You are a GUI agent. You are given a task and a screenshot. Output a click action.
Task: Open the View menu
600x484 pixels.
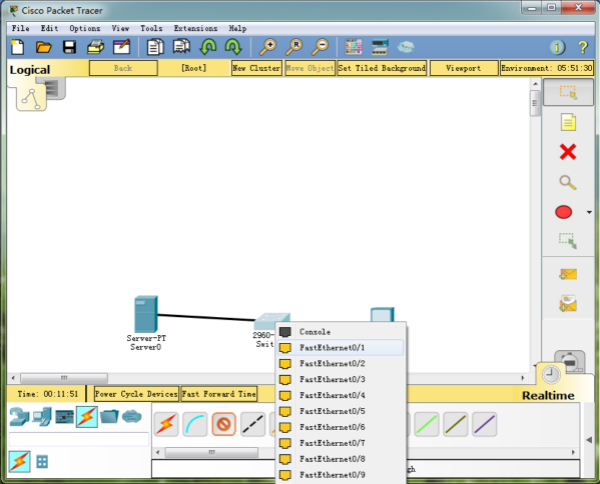[120, 28]
